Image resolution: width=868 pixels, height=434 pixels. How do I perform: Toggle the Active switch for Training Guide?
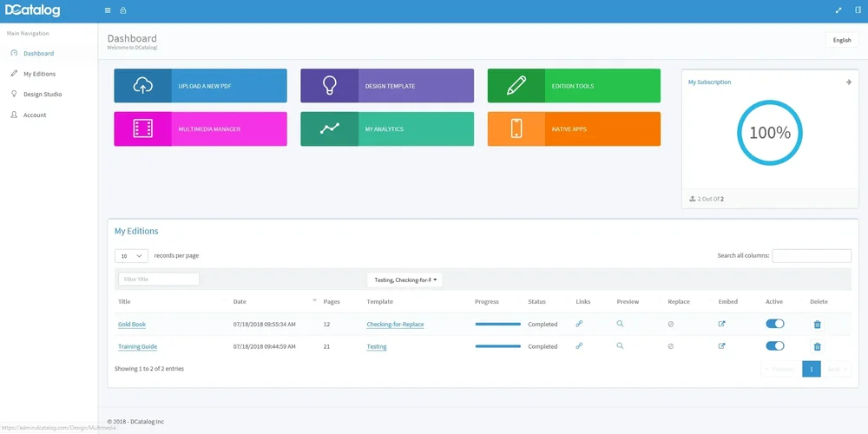775,346
